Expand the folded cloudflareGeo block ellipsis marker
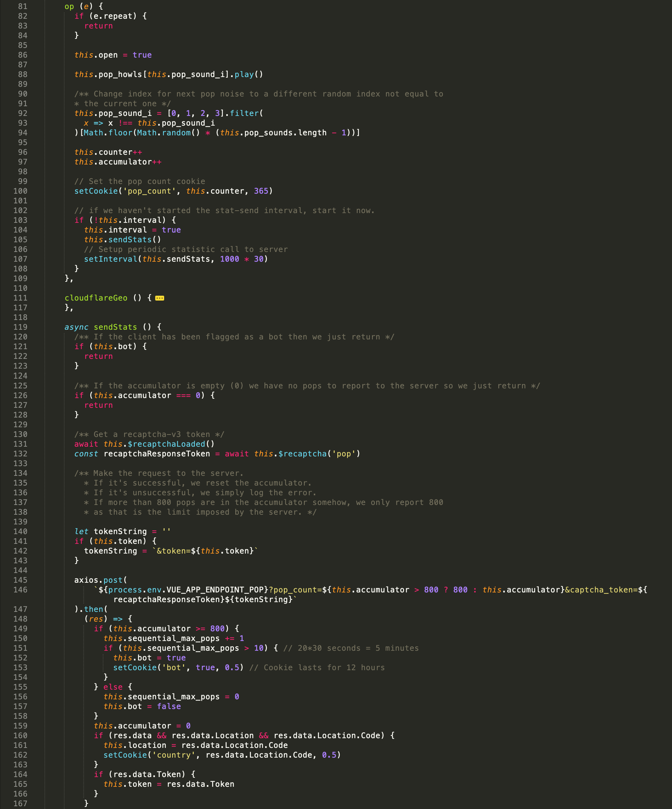This screenshot has width=672, height=809. (160, 298)
